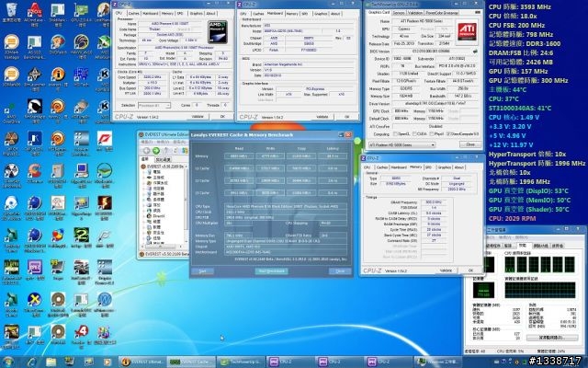Viewport: 588px width, 368px height.
Task: Switch to Windows Task Manager taskbar button
Action: [x=437, y=362]
